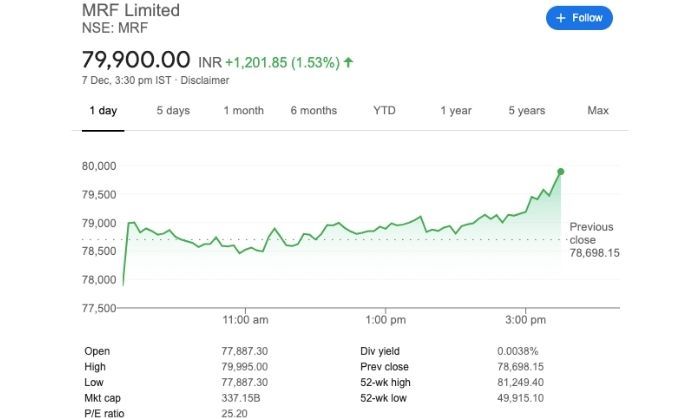700x419 pixels.
Task: Switch to the Max range tab
Action: [x=598, y=110]
